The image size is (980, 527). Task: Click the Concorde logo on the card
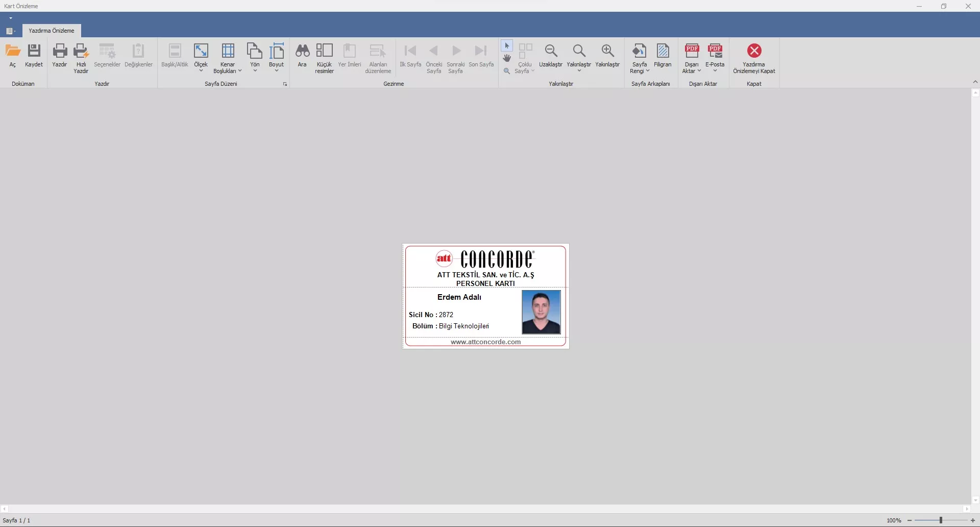coord(485,259)
